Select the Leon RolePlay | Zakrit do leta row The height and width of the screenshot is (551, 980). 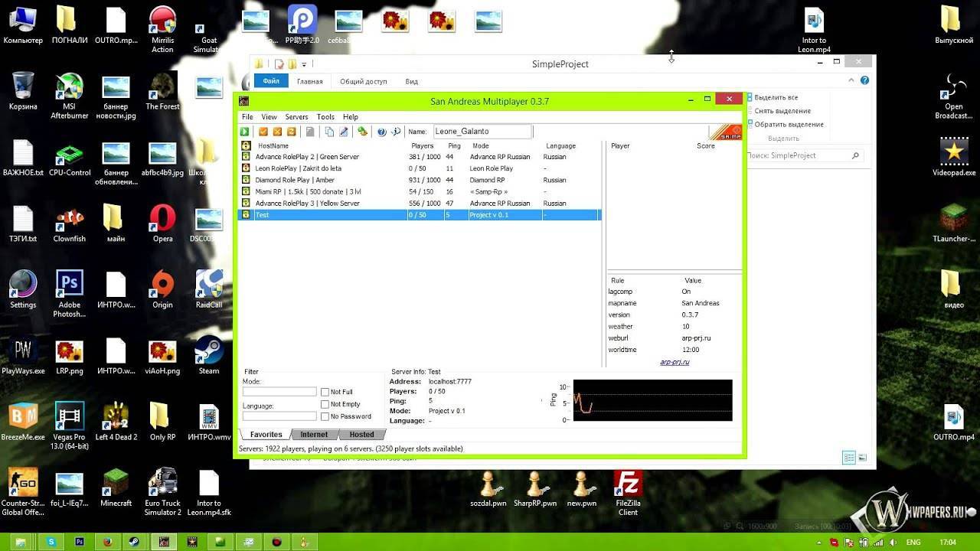[420, 168]
